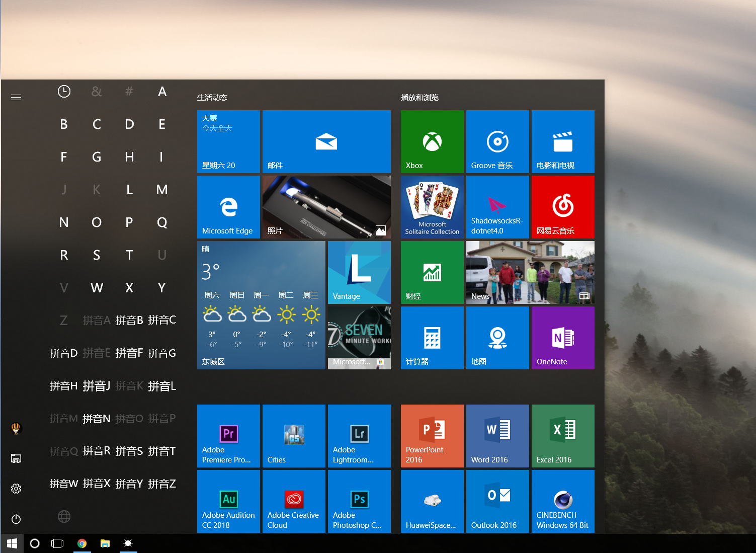
Task: Jump to the 拼音J app group
Action: pyautogui.click(x=97, y=386)
